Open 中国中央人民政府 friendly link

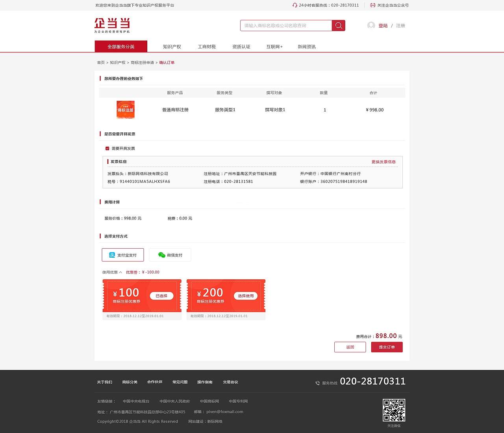(174, 401)
